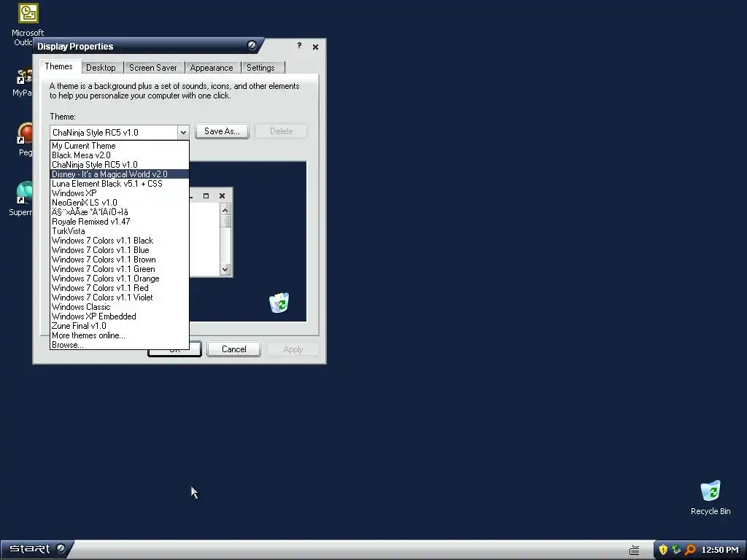Image resolution: width=747 pixels, height=560 pixels.
Task: Choose Windows 7 Colors v1.1 Red
Action: pos(120,288)
